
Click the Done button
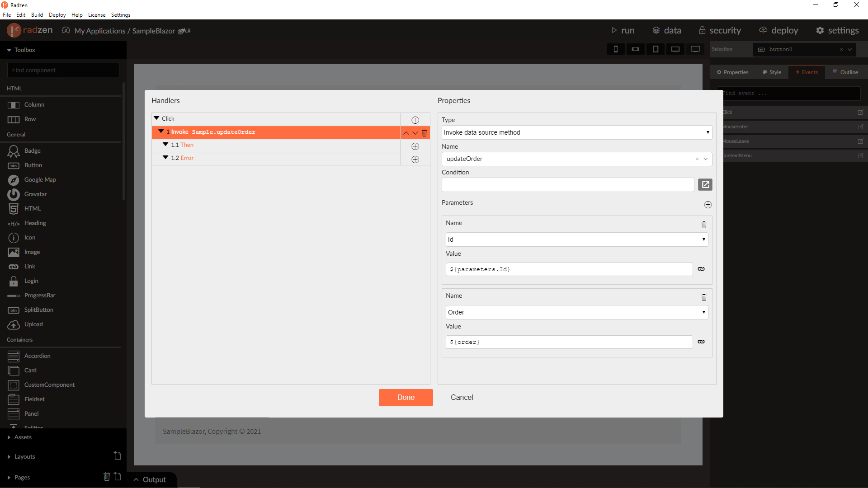click(406, 397)
